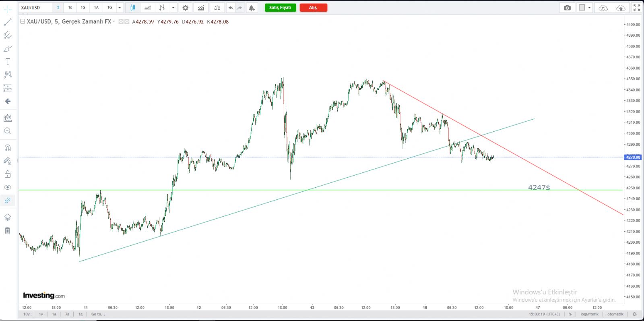The height and width of the screenshot is (321, 644).
Task: Open the chart settings gear
Action: (x=185, y=8)
